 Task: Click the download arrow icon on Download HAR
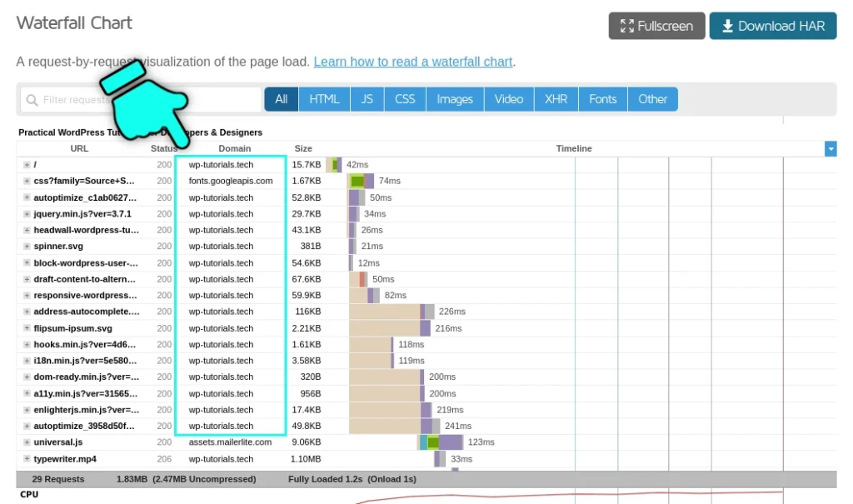click(729, 26)
